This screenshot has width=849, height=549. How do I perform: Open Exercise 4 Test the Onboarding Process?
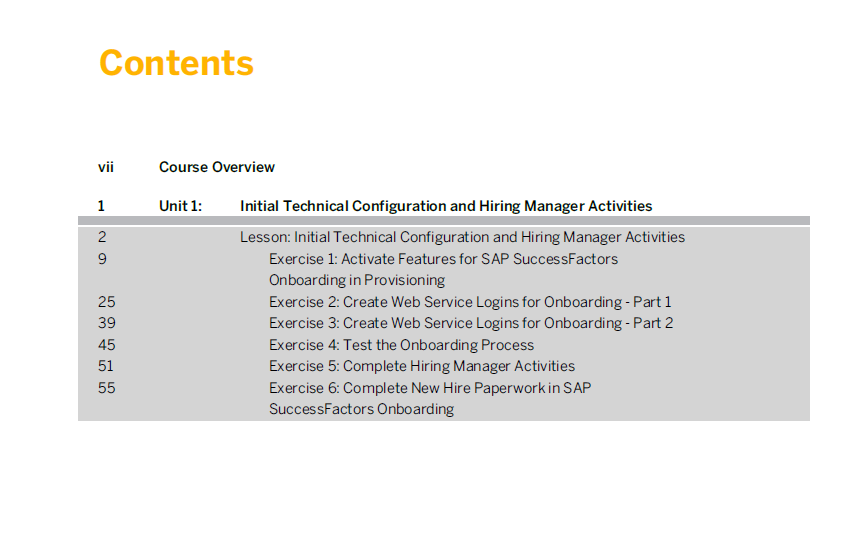401,345
